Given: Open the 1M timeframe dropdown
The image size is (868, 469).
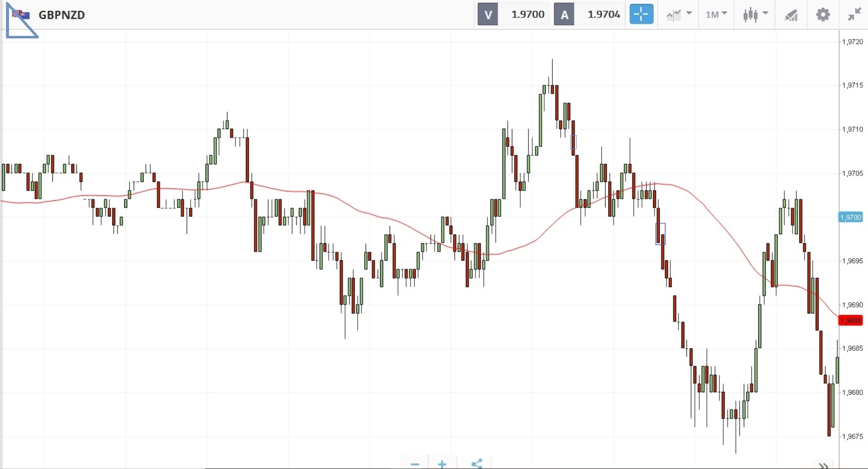Looking at the screenshot, I should coord(716,14).
